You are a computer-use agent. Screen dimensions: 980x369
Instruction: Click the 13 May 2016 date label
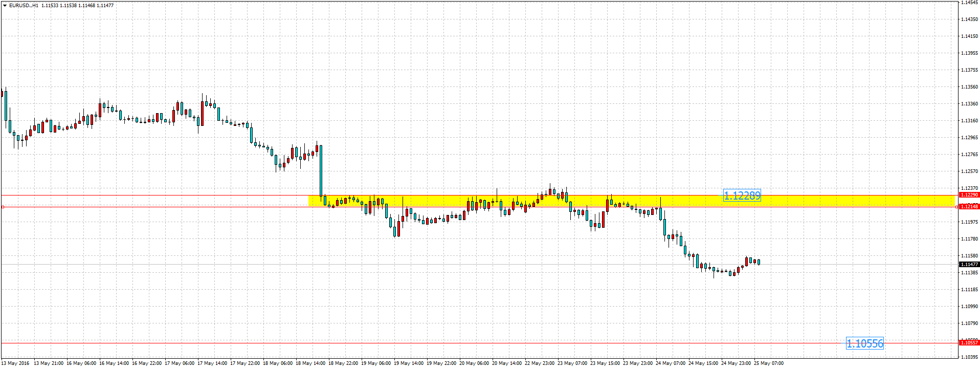coord(15,363)
